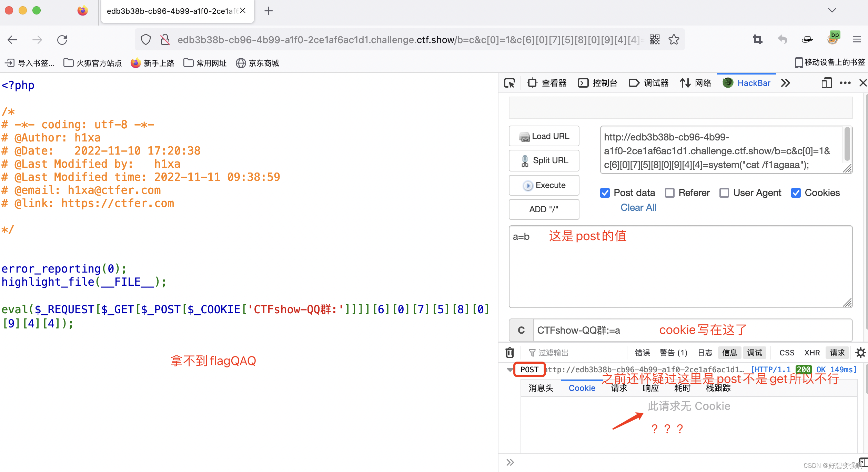Toggle the 调试 debug filter
Screen dimensions: 868x472
(755, 353)
